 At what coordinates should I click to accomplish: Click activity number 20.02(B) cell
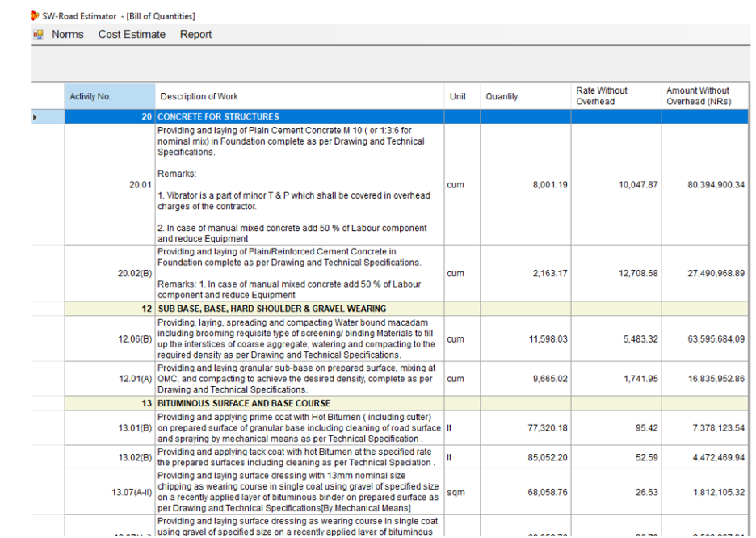(x=134, y=273)
